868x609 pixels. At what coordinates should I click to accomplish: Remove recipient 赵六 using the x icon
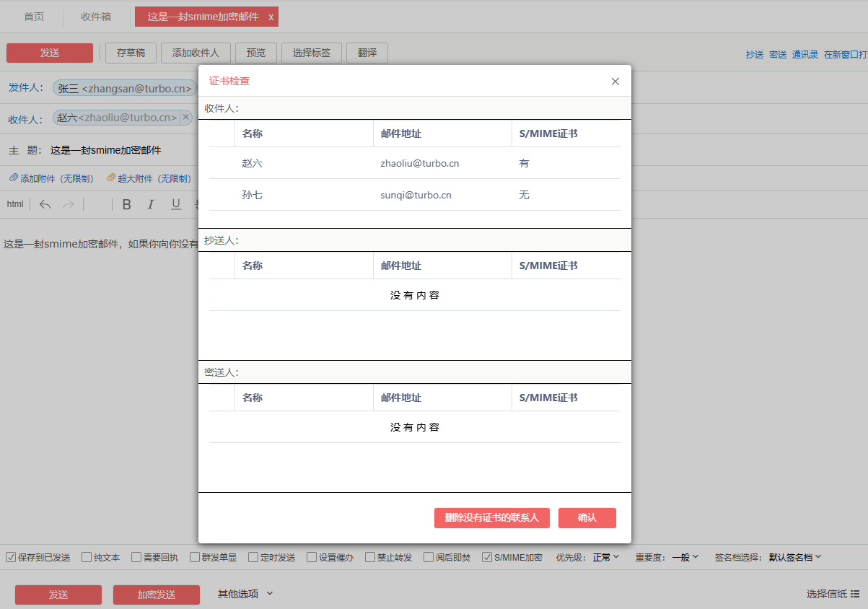coord(185,118)
